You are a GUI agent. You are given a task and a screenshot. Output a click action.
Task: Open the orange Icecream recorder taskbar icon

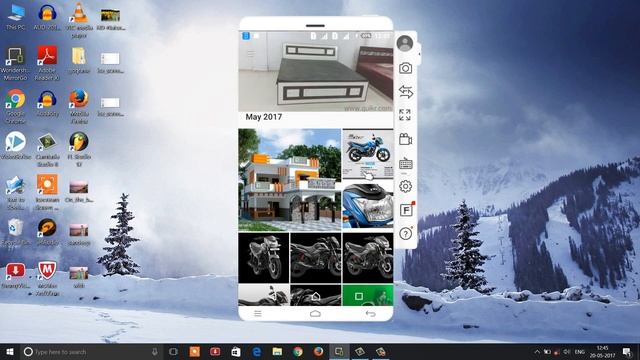point(195,351)
